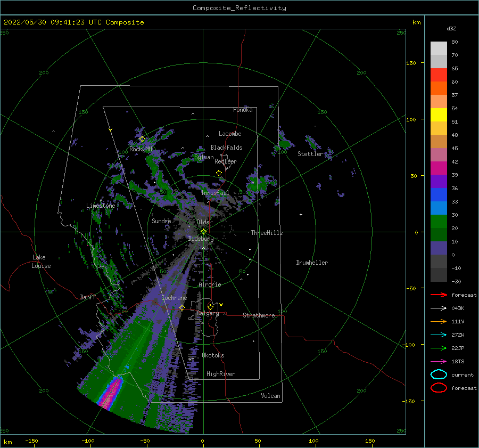Click the ThreeHills town label
Screen dimensions: 479x448
click(267, 233)
